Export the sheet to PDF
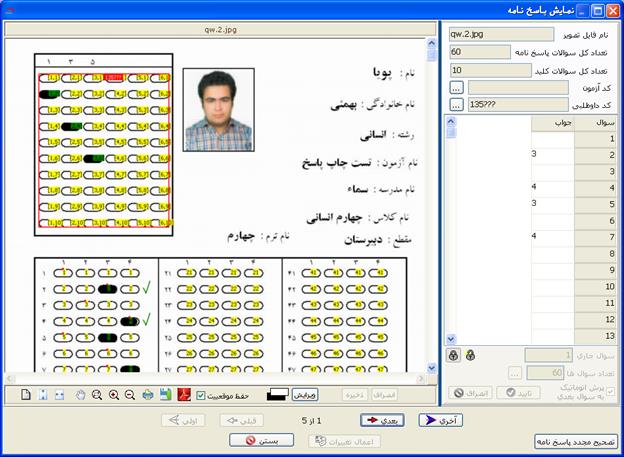 click(184, 395)
